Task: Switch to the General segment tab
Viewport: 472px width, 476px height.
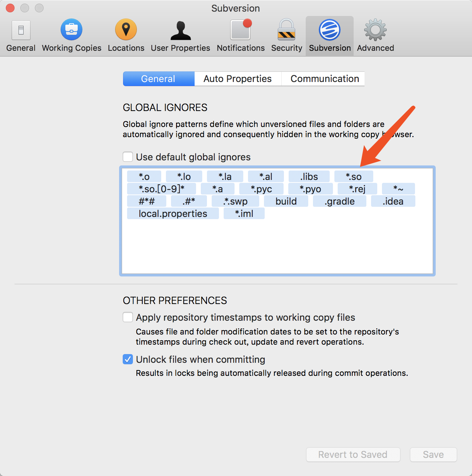Action: 159,79
